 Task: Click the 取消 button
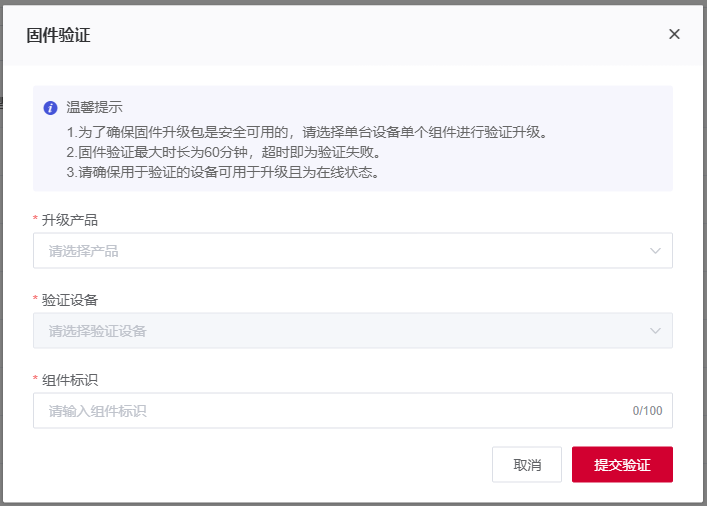tap(527, 465)
